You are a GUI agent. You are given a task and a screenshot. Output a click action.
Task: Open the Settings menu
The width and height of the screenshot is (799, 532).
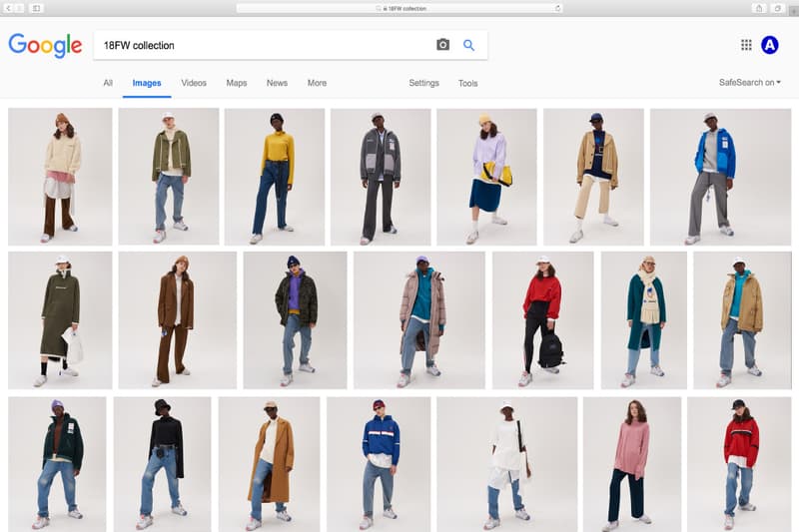point(423,83)
